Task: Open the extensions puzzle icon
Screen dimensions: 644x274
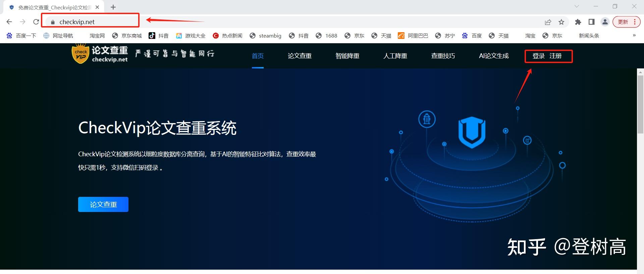Action: point(578,22)
